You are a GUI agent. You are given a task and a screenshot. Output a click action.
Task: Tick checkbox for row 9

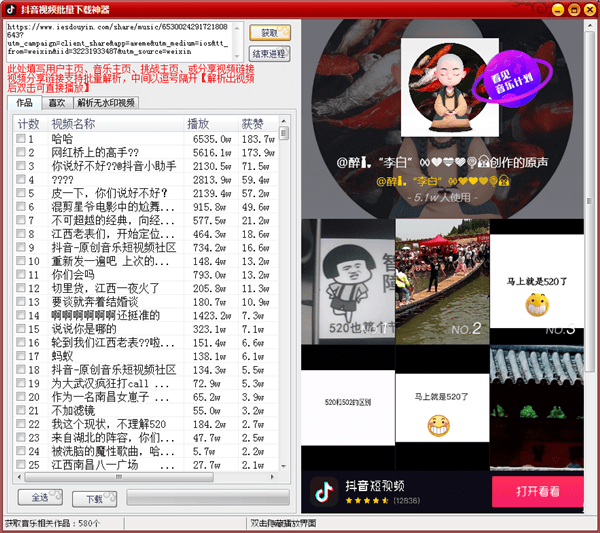[21, 247]
